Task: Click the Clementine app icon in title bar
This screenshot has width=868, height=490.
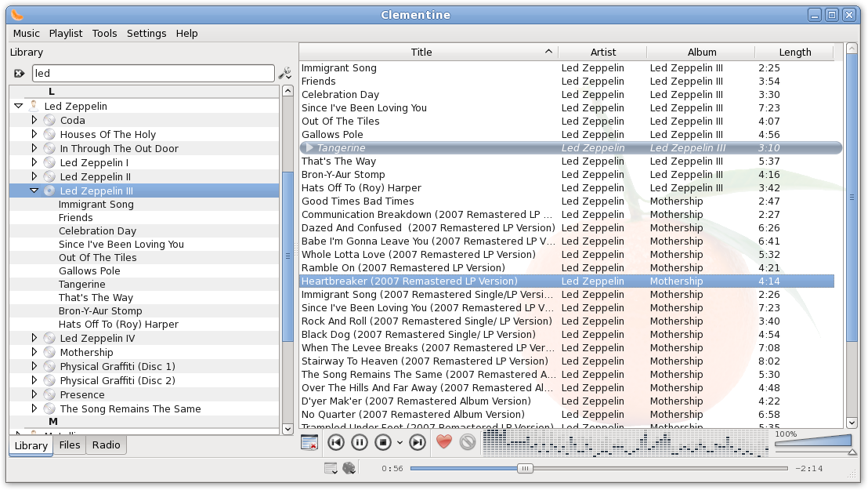Action: [17, 15]
